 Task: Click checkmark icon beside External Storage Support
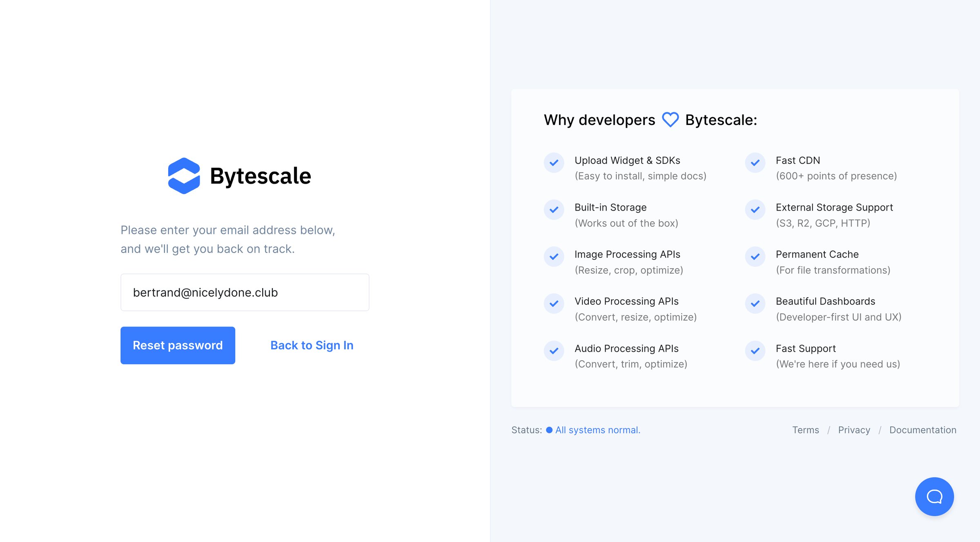(x=755, y=209)
